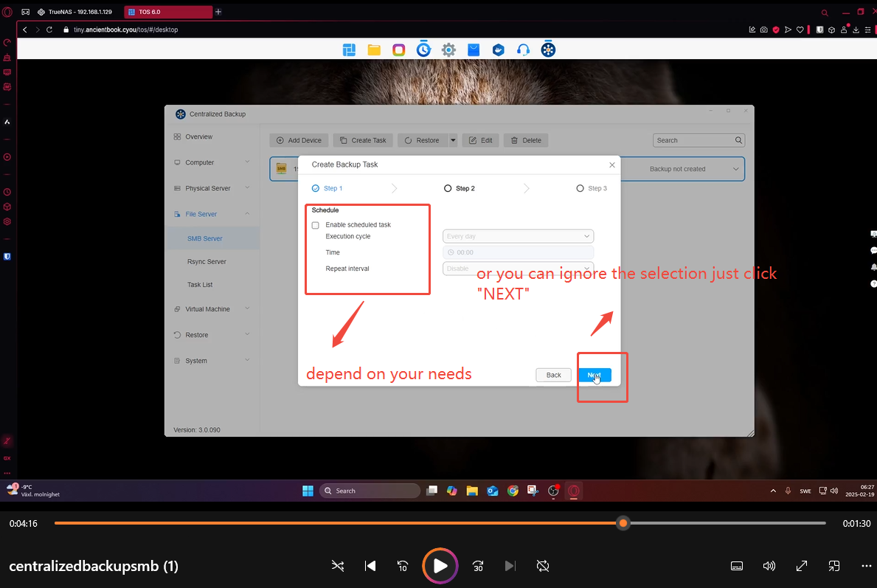Screen dimensions: 877x588
Task: Expand the 'Backup not created' row chevron
Action: coord(736,169)
